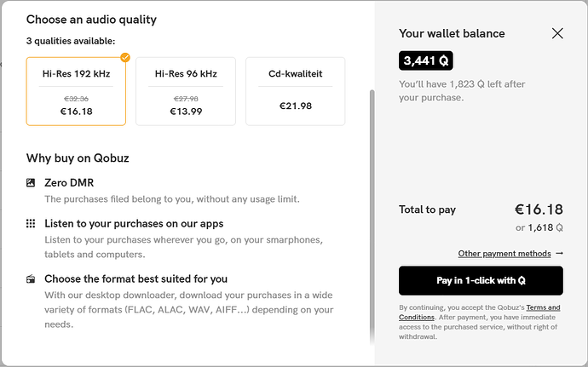Pick the Cd-kwaliteit €21.98 option
588x367 pixels.
[x=296, y=91]
